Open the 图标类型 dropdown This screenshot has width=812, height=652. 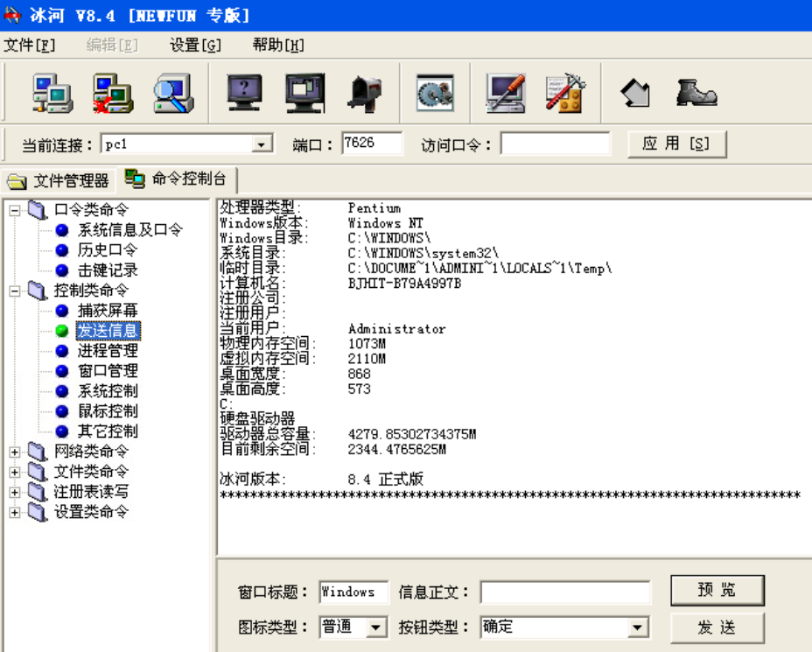(376, 627)
